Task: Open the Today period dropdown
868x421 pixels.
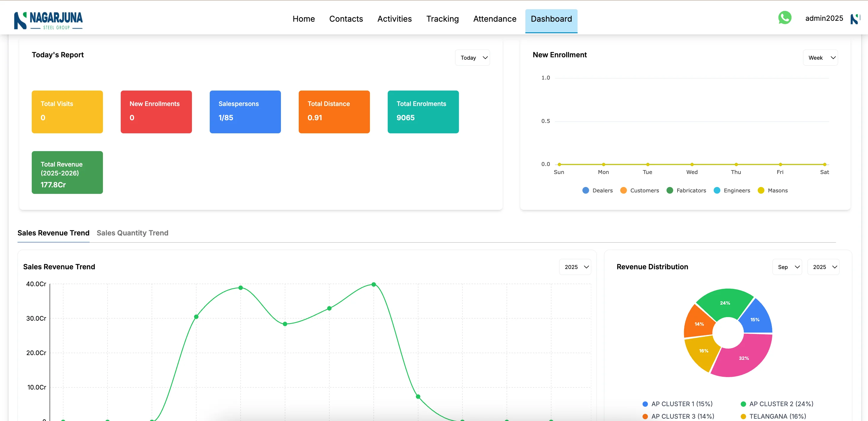Action: pyautogui.click(x=472, y=57)
